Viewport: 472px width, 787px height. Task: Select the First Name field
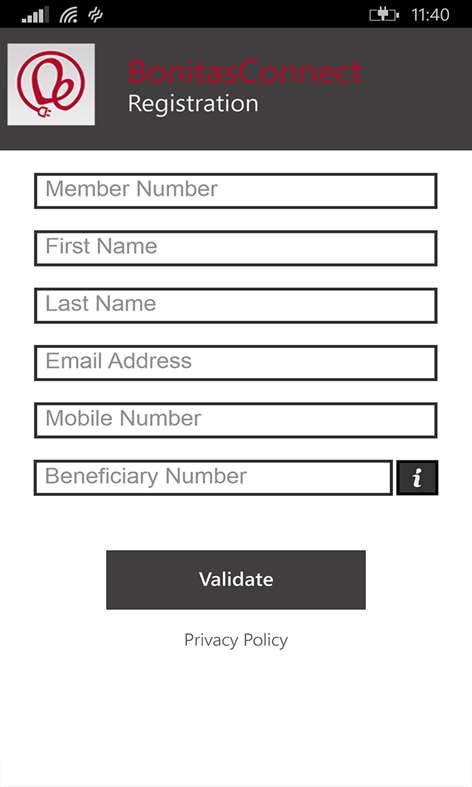point(235,248)
